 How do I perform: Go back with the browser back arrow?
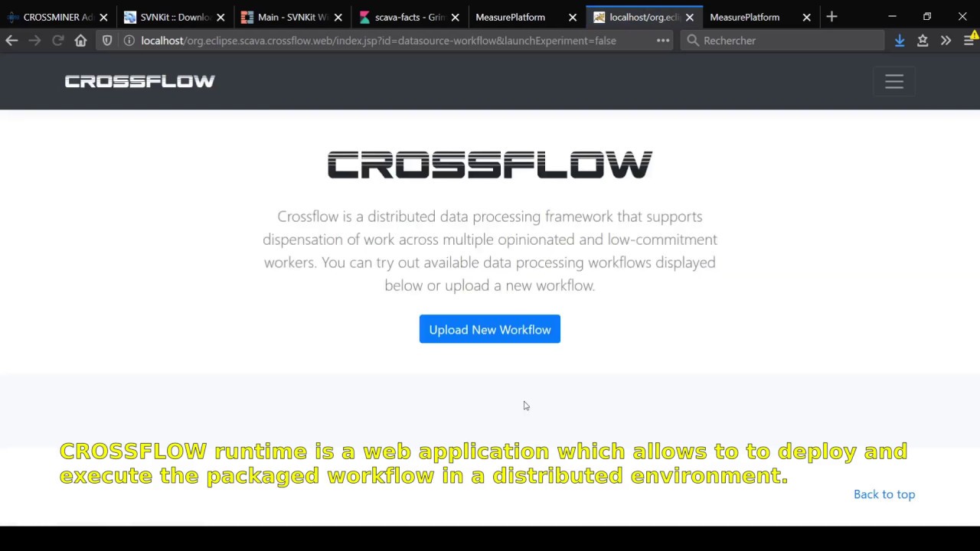11,41
